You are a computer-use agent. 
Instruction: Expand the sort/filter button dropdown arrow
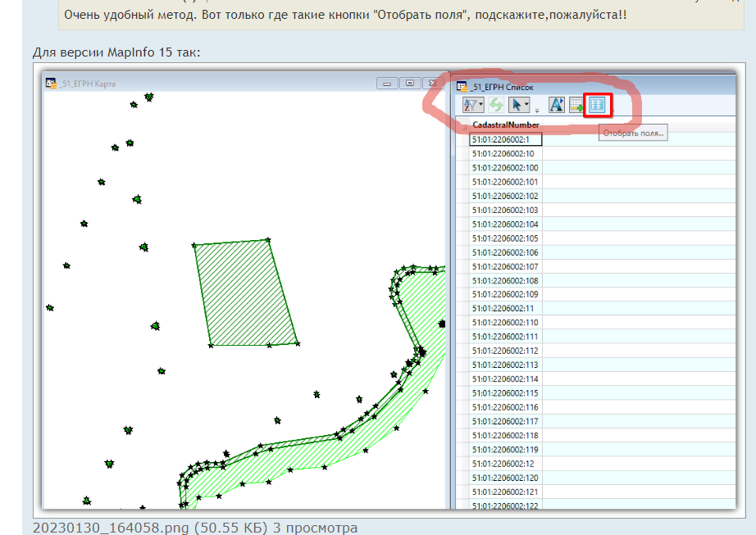pyautogui.click(x=480, y=106)
